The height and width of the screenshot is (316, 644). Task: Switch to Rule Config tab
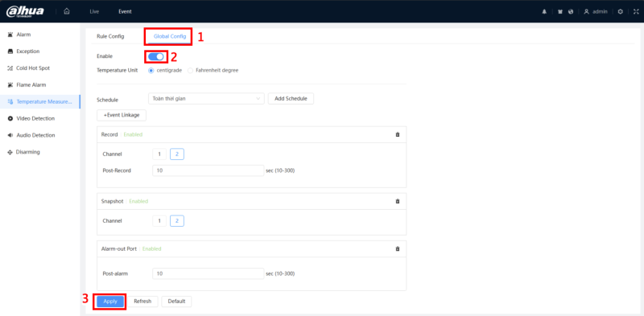110,36
